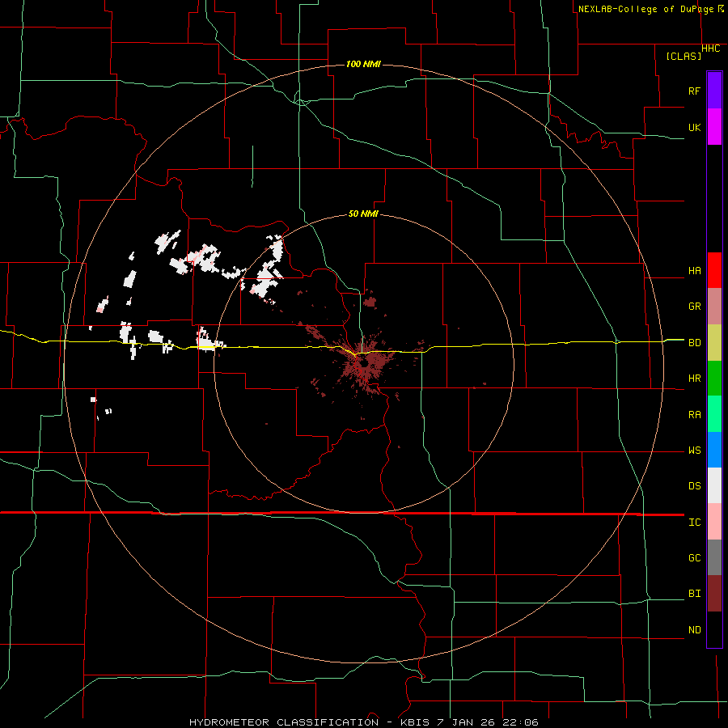Click the GR legend label
Viewport: 728px width, 728px height.
point(694,307)
